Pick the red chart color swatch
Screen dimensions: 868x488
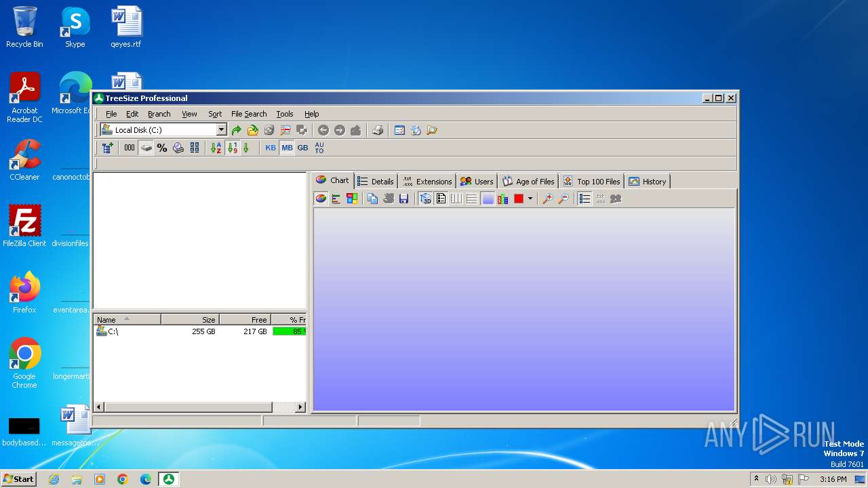coord(519,199)
